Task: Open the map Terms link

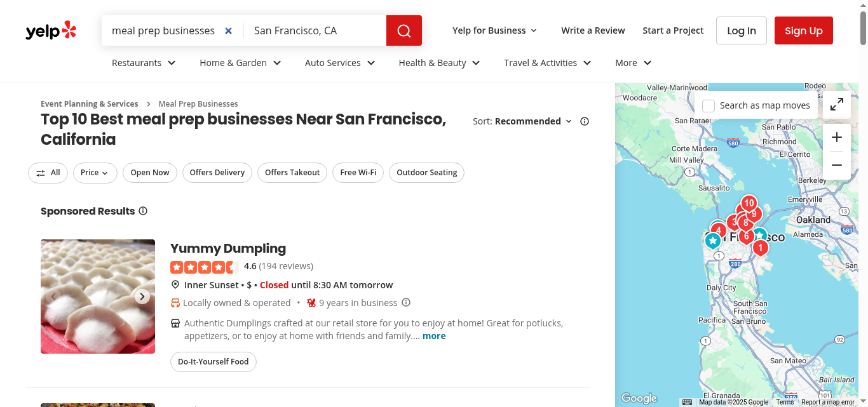Action: coord(785,402)
